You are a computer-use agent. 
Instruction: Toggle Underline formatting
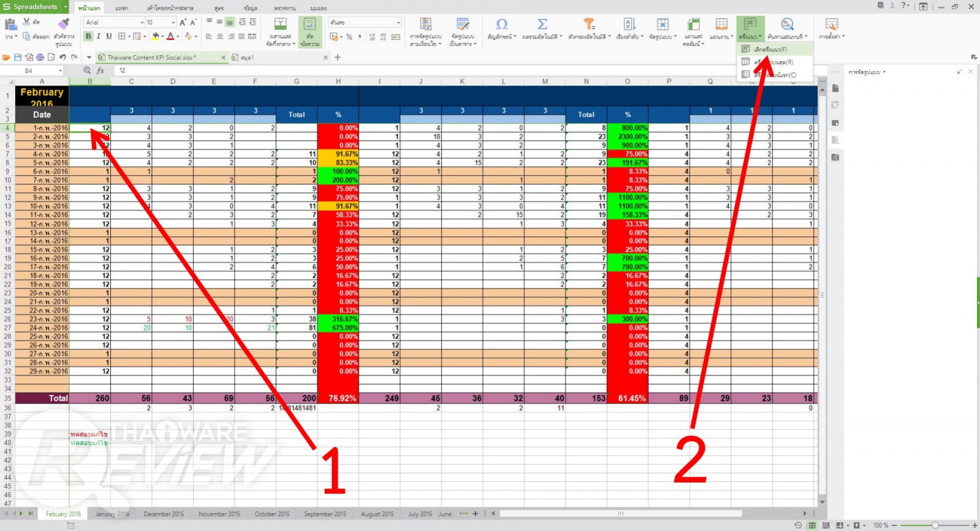point(109,37)
